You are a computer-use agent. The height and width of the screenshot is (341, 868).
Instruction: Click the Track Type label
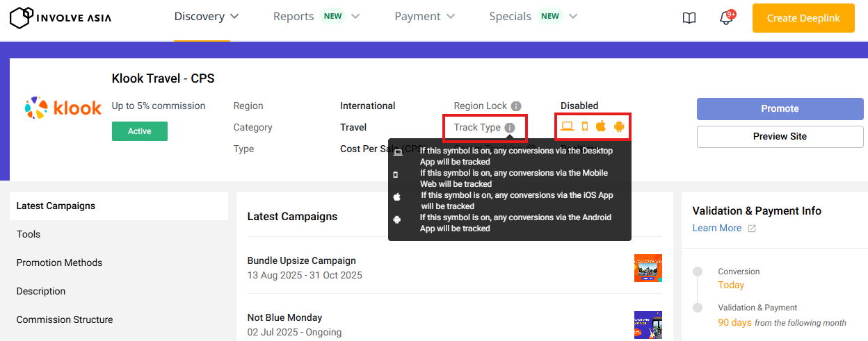[477, 128]
